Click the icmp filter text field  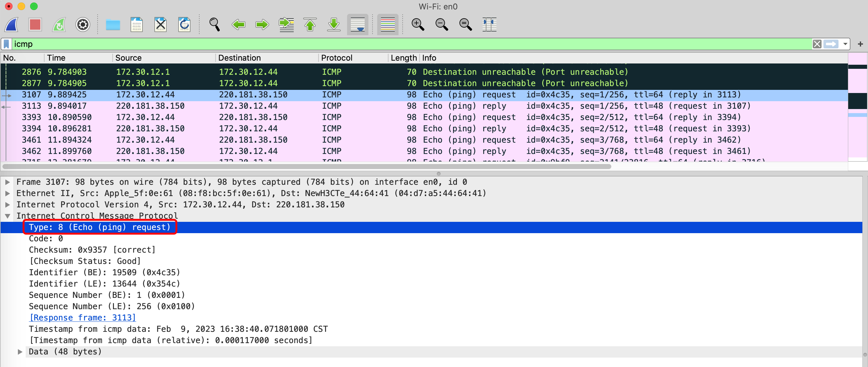[x=411, y=44]
